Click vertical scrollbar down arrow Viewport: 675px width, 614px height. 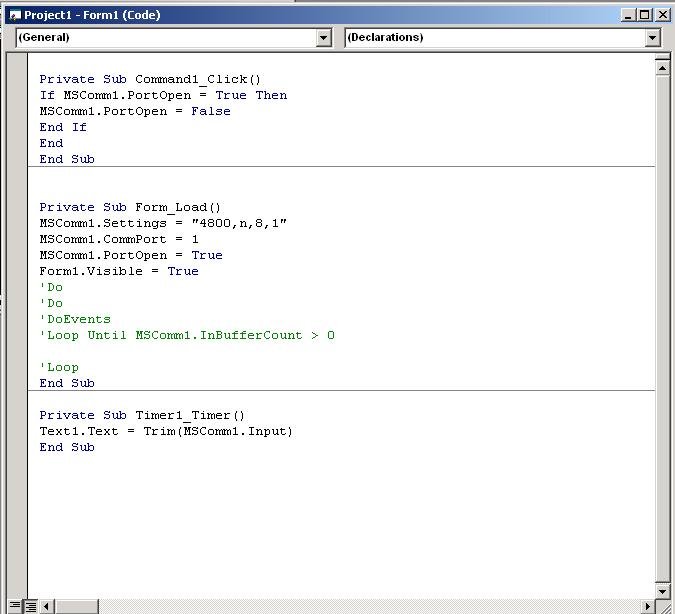point(663,591)
